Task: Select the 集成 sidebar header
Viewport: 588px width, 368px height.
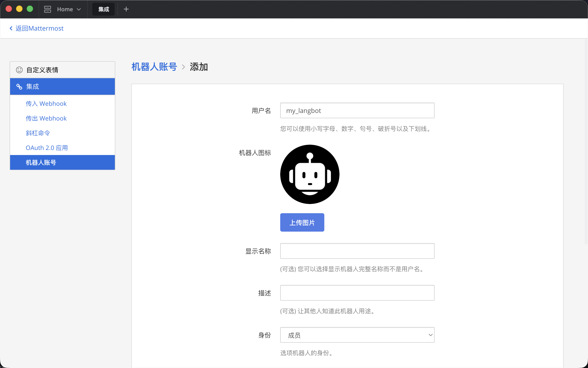Action: pyautogui.click(x=62, y=86)
